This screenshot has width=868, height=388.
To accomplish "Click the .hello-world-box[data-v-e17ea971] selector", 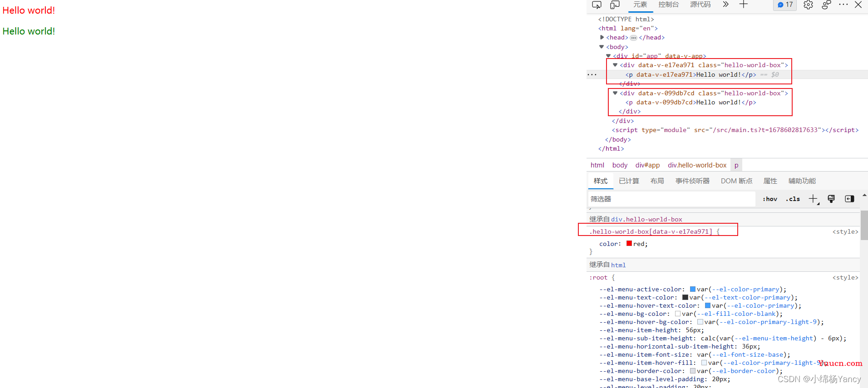I will click(x=651, y=231).
